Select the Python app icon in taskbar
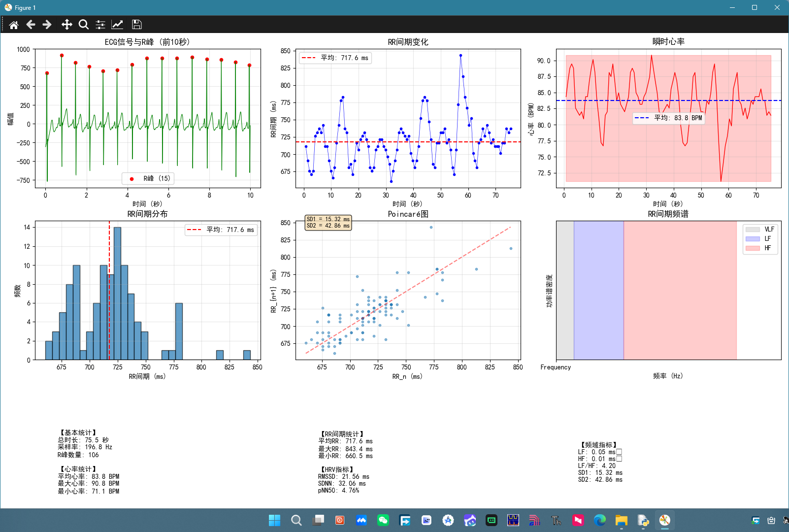789x532 pixels. (643, 520)
